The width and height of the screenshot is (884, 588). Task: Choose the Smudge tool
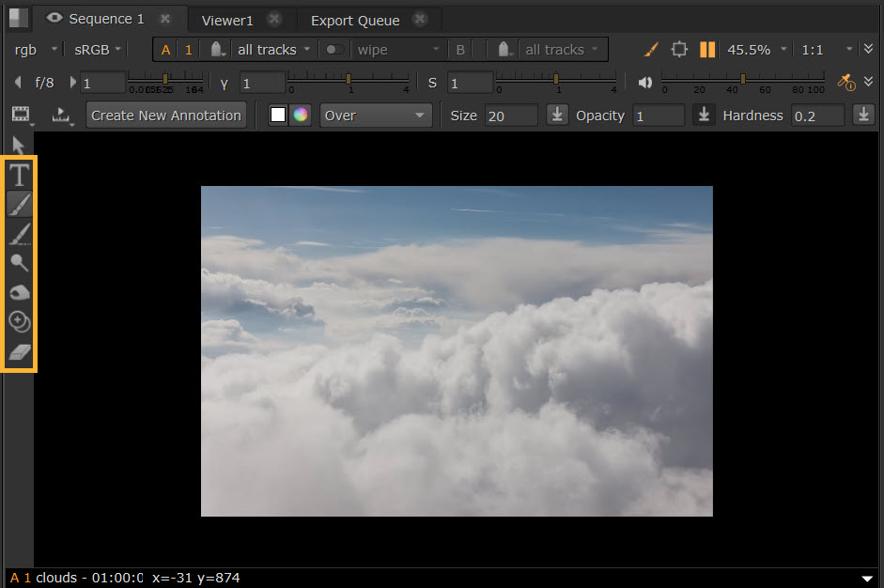(x=20, y=293)
